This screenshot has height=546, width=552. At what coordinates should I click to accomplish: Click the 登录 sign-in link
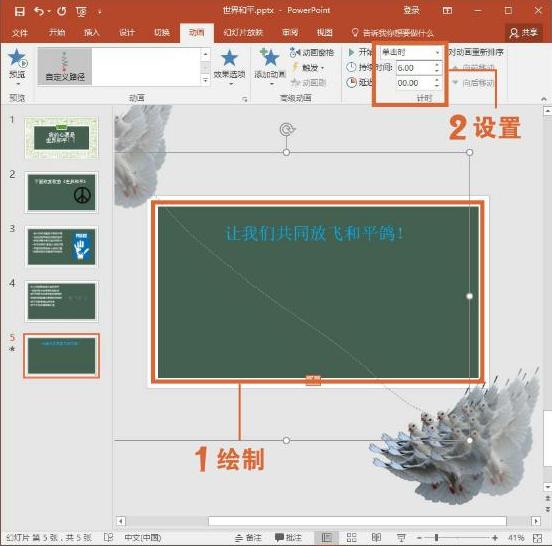click(412, 10)
